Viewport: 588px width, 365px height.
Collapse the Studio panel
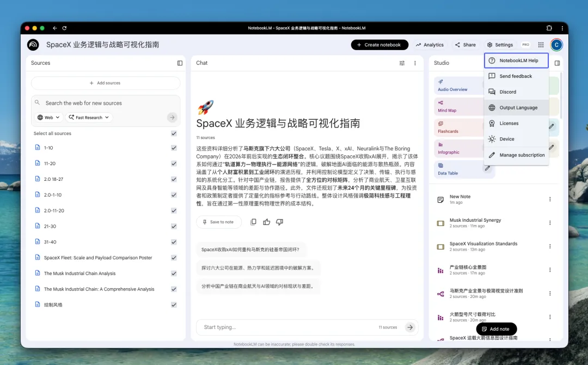(558, 63)
